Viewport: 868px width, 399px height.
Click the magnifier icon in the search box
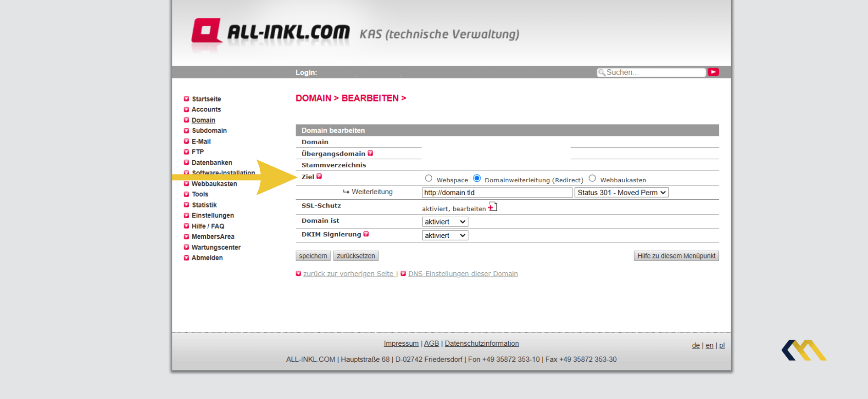(x=601, y=73)
